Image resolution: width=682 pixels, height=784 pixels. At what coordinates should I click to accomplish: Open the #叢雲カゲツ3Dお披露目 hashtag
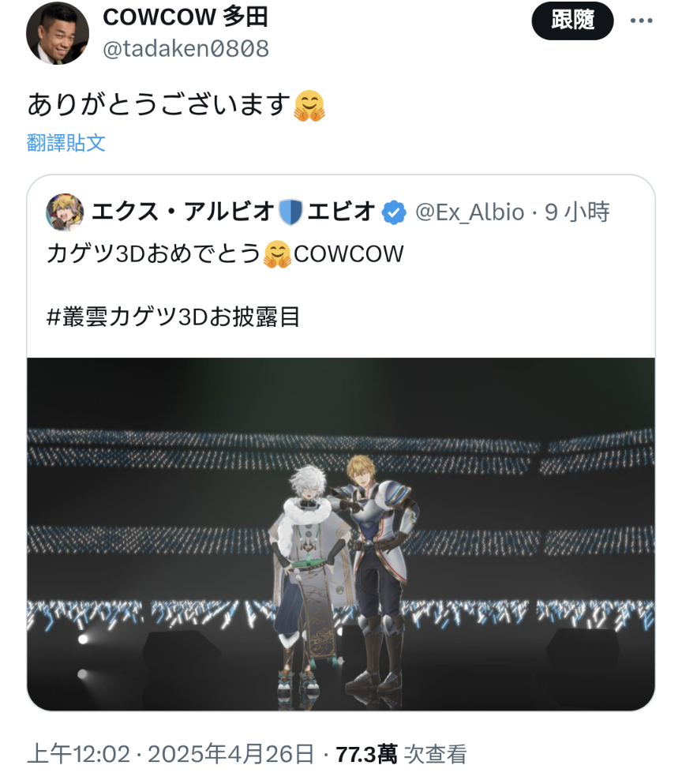[x=173, y=317]
